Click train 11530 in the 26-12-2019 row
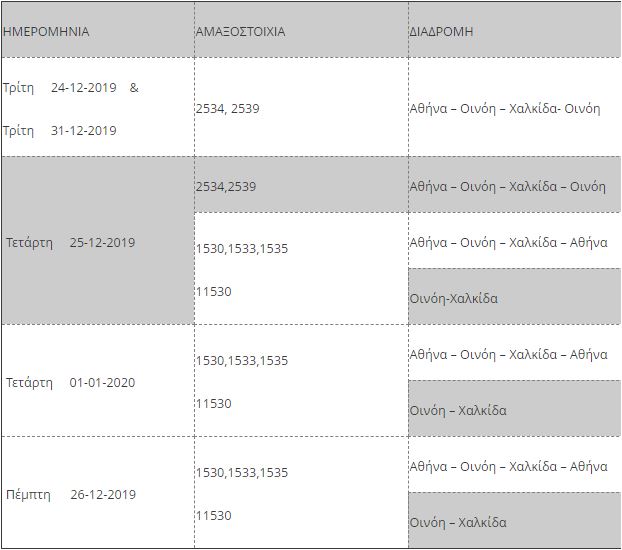 point(213,515)
